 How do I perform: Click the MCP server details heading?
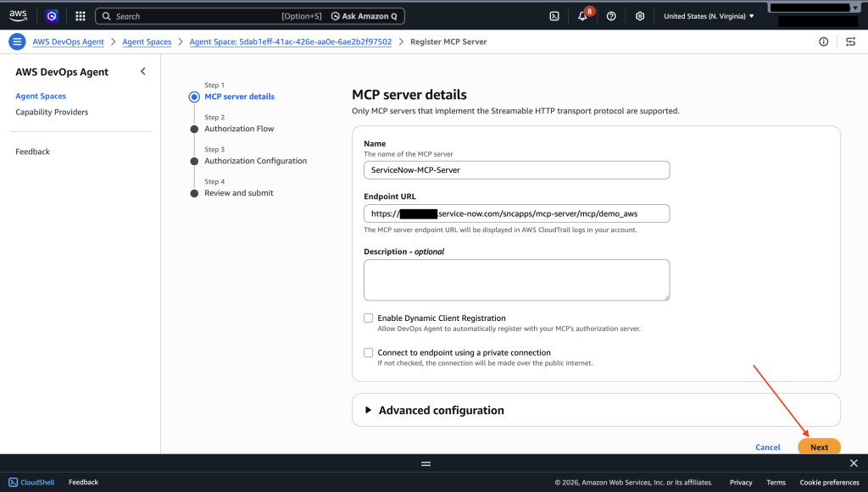click(409, 95)
